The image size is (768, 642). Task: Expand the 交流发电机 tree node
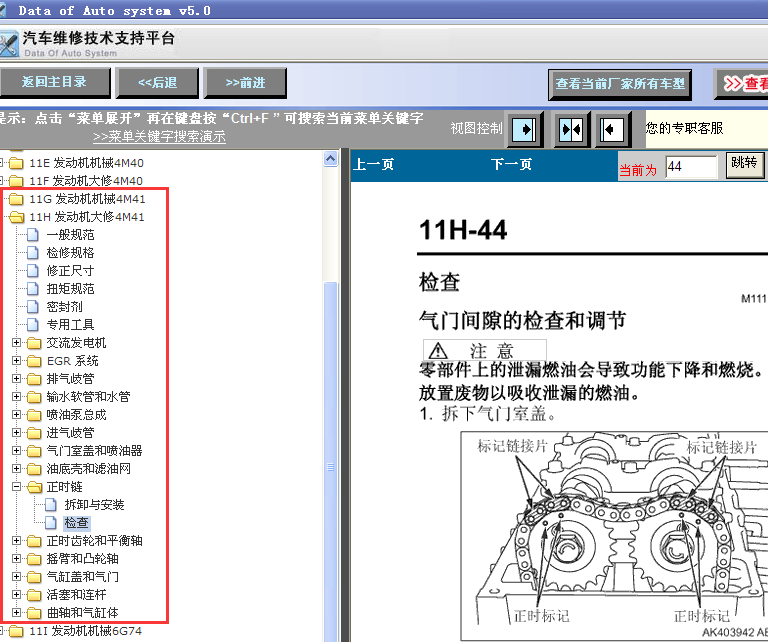(x=16, y=343)
